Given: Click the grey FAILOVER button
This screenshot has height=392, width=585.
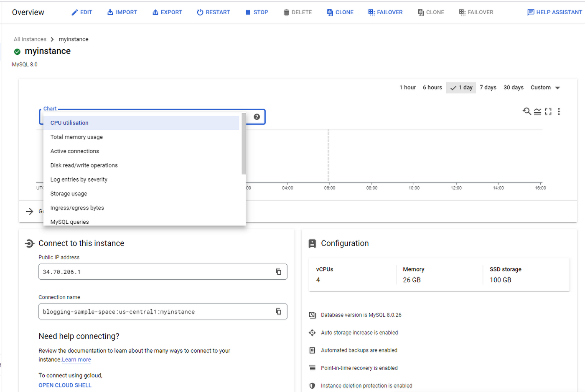Looking at the screenshot, I should [476, 12].
